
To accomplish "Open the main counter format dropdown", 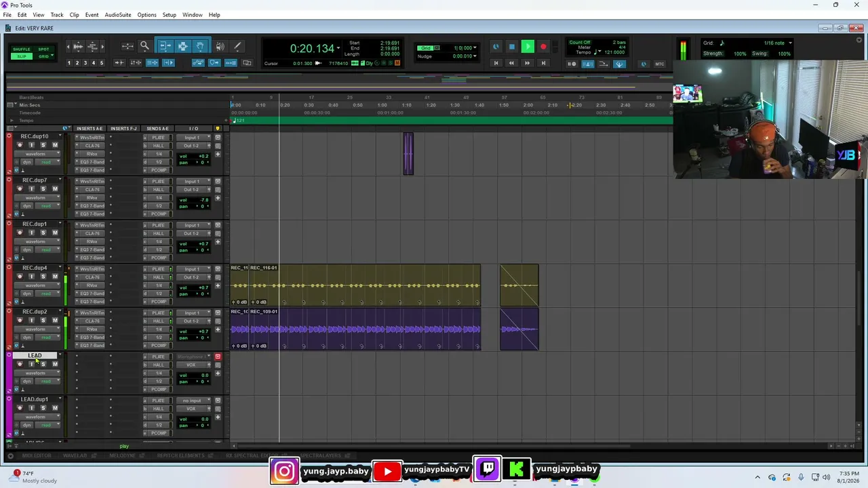I will point(338,48).
